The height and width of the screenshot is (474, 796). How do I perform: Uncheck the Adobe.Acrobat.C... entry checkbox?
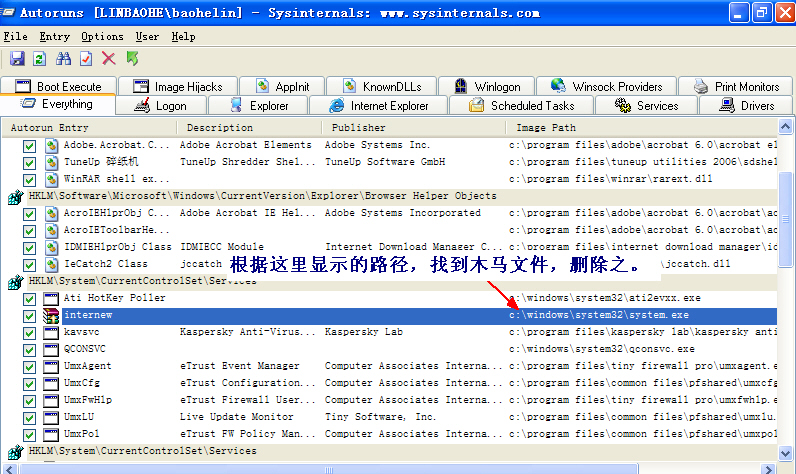(29, 146)
